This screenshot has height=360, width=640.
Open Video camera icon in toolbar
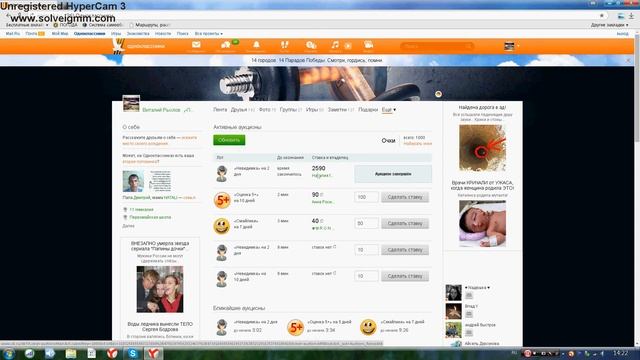(368, 45)
